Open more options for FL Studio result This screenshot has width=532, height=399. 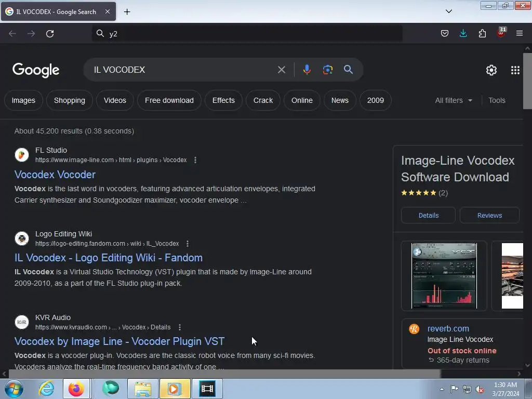(195, 160)
